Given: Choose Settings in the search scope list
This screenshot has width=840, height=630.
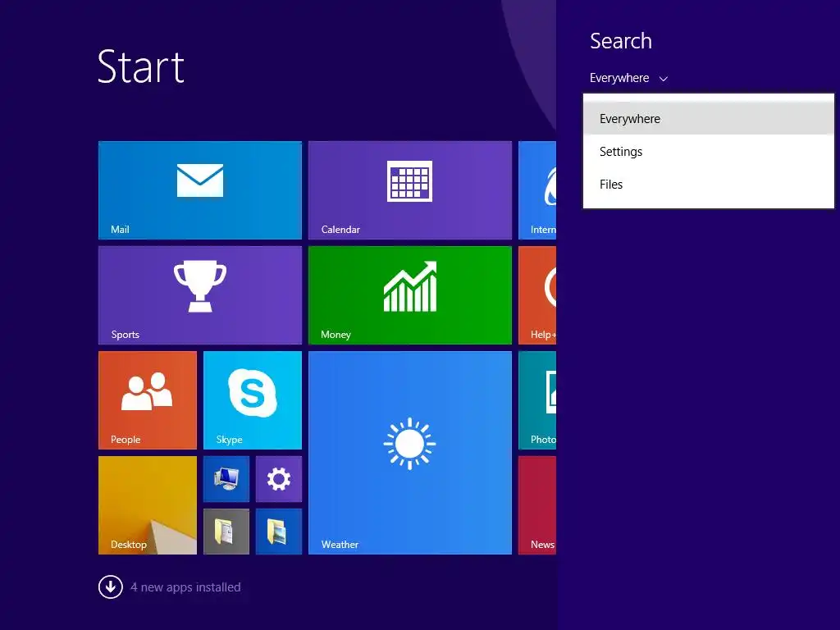Looking at the screenshot, I should pos(709,152).
